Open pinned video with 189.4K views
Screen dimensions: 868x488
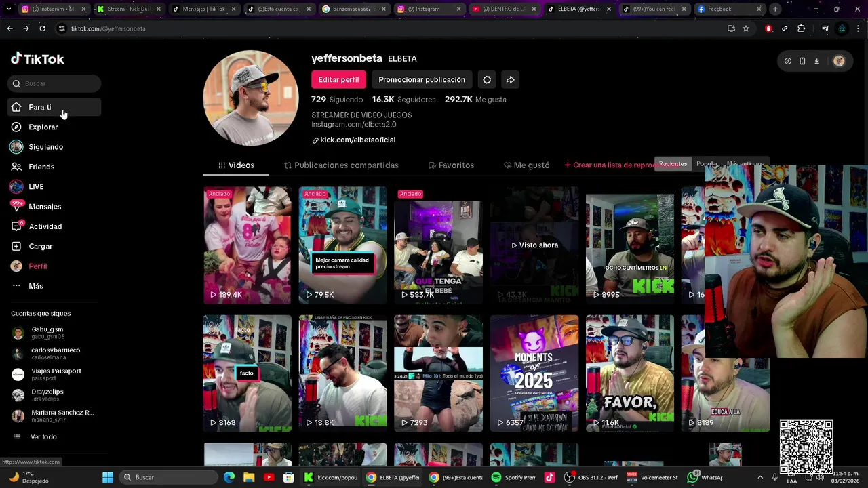point(247,245)
